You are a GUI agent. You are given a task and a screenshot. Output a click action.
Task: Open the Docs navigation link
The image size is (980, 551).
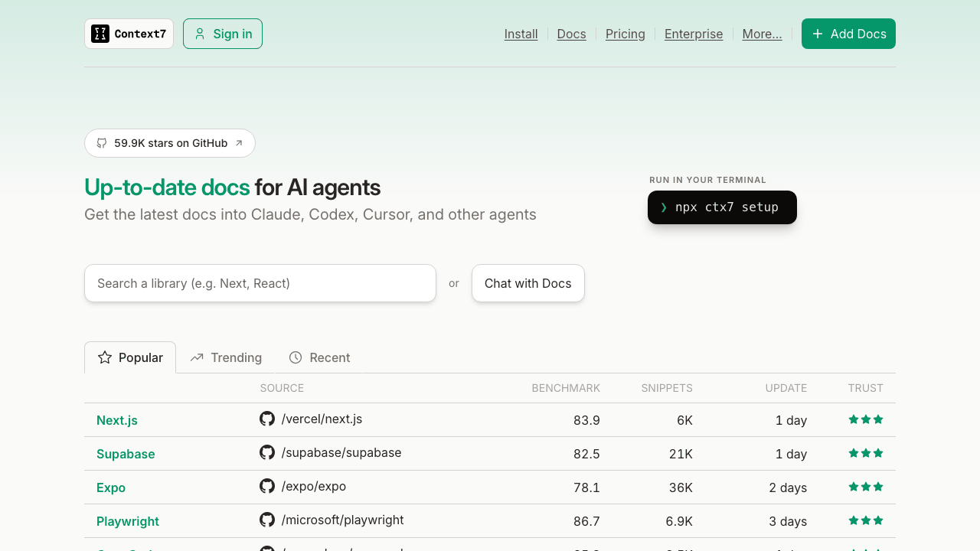click(571, 34)
